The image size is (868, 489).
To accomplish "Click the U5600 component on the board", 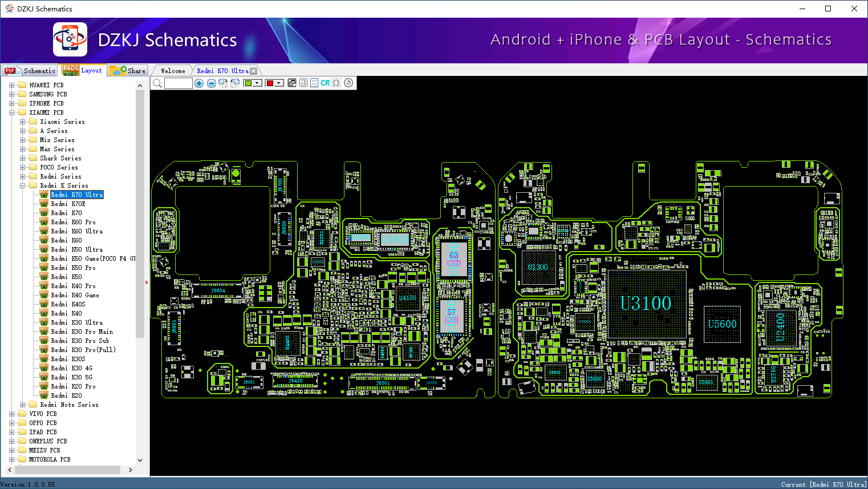I will point(722,324).
